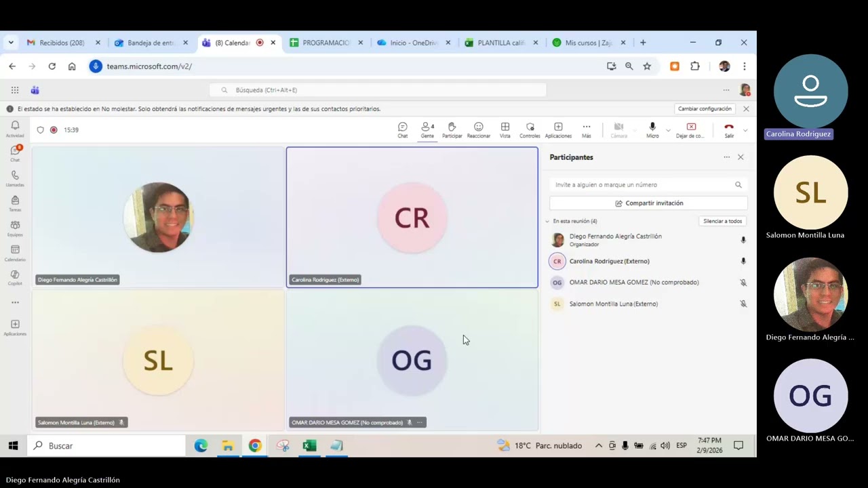Switch to the Recibidos (208) Gmail tab
The height and width of the screenshot is (488, 868).
coord(62,43)
